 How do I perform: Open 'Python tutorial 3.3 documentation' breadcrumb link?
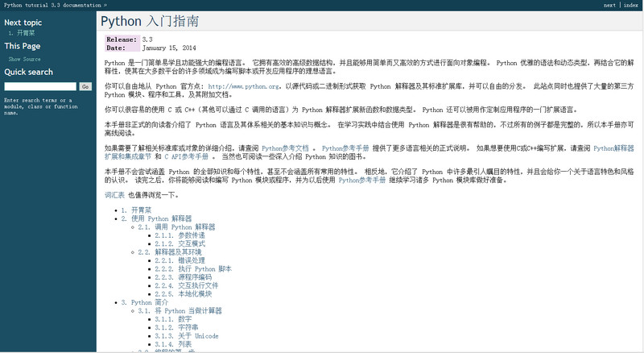coord(52,6)
